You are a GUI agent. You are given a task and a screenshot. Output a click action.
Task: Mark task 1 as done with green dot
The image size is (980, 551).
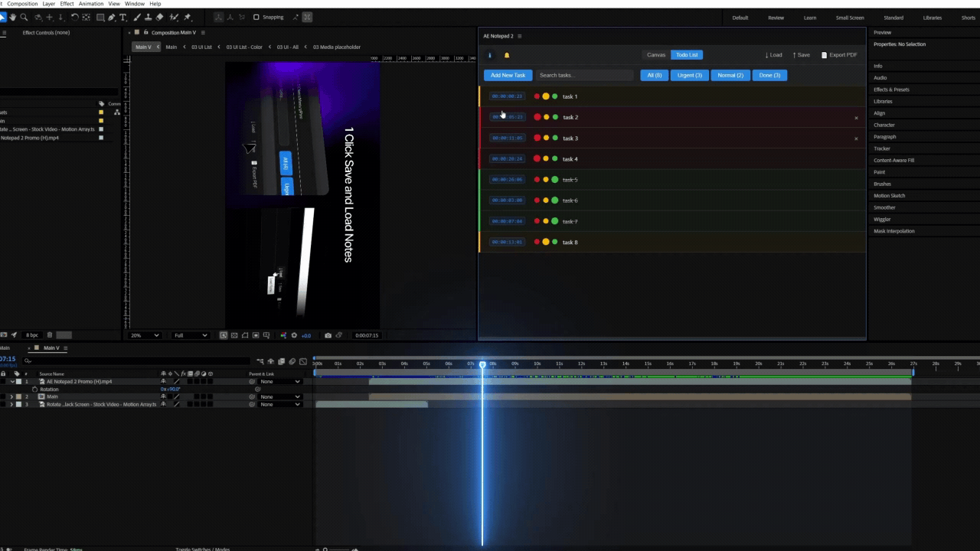[x=555, y=96]
